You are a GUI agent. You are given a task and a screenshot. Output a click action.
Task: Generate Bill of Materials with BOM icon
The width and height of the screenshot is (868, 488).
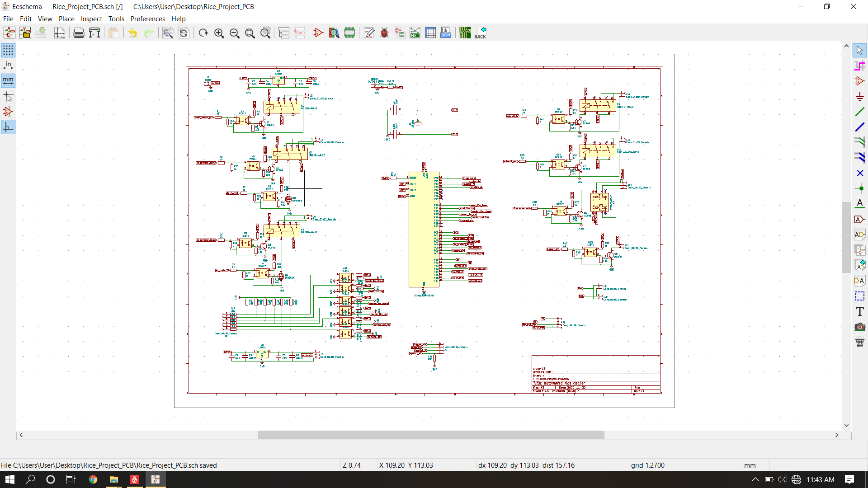[446, 33]
